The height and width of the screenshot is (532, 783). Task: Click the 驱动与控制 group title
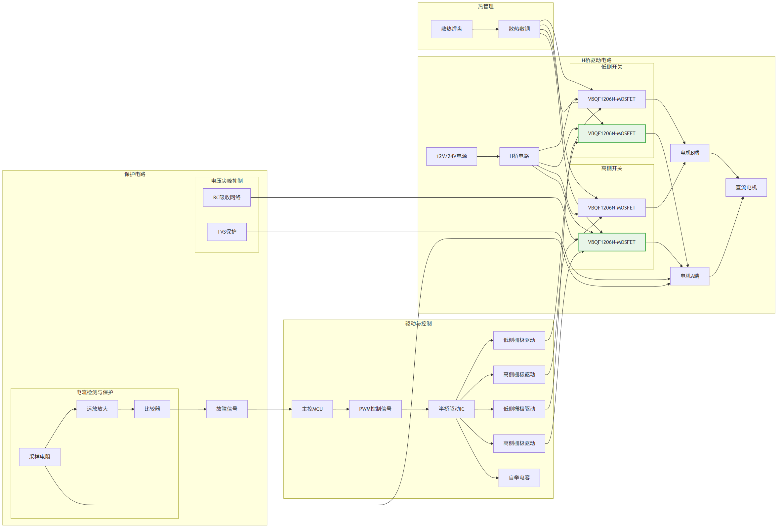click(x=419, y=323)
